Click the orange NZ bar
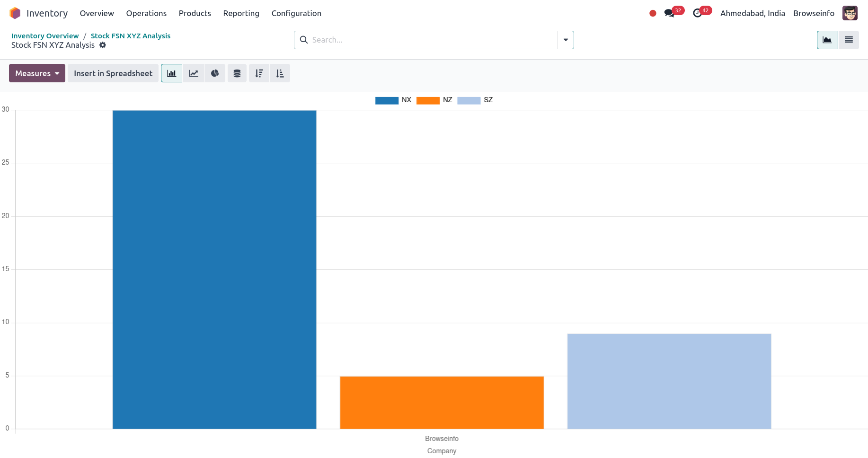The height and width of the screenshot is (458, 868). pyautogui.click(x=442, y=403)
